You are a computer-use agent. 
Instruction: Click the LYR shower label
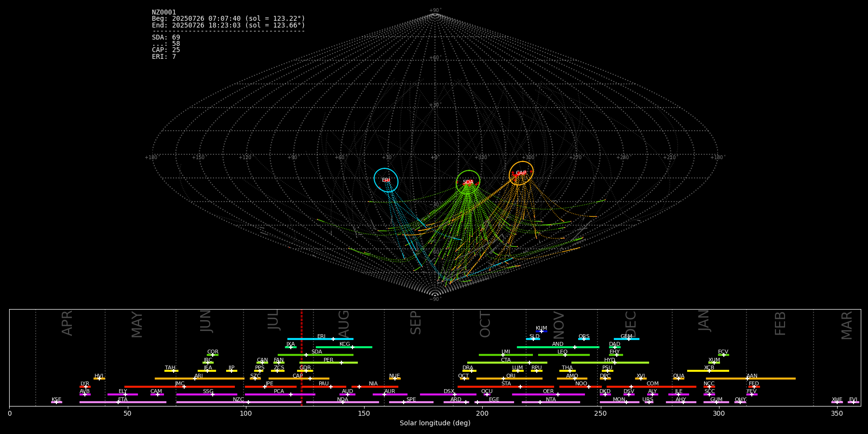(x=85, y=383)
